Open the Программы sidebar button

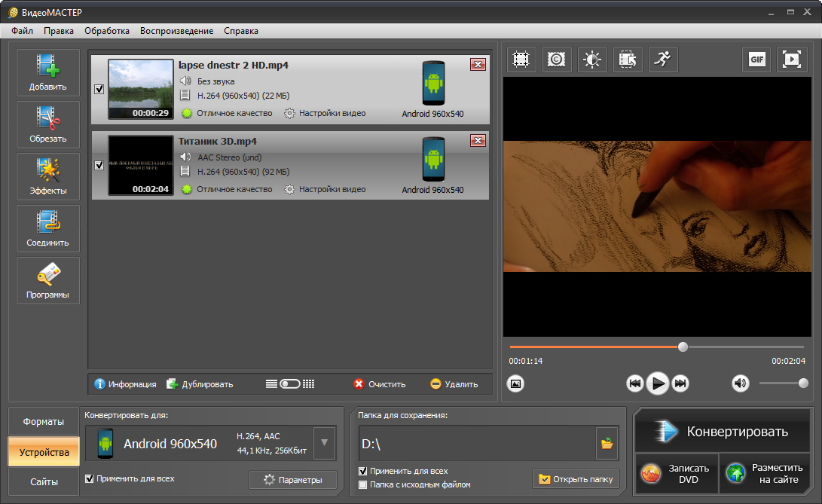click(47, 280)
